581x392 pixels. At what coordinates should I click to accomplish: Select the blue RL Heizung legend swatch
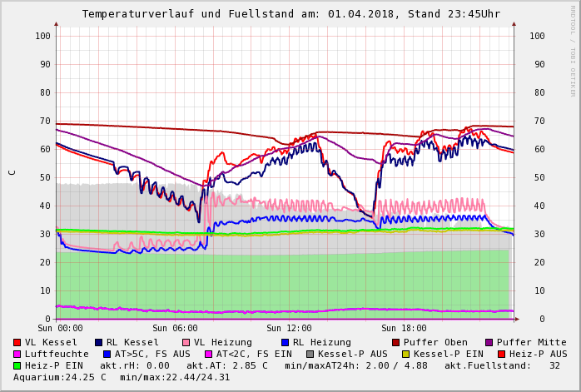(285, 342)
